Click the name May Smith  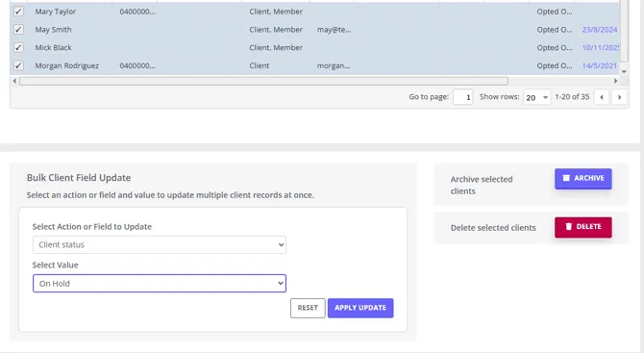[54, 30]
